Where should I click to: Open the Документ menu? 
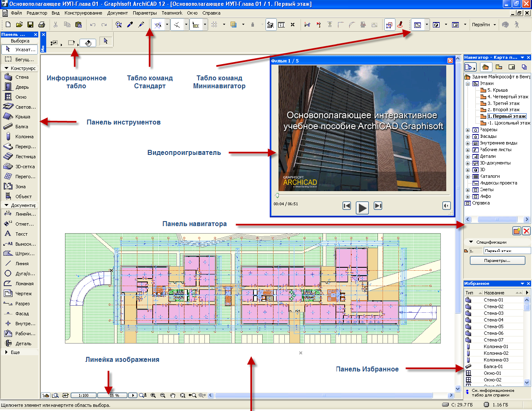118,13
